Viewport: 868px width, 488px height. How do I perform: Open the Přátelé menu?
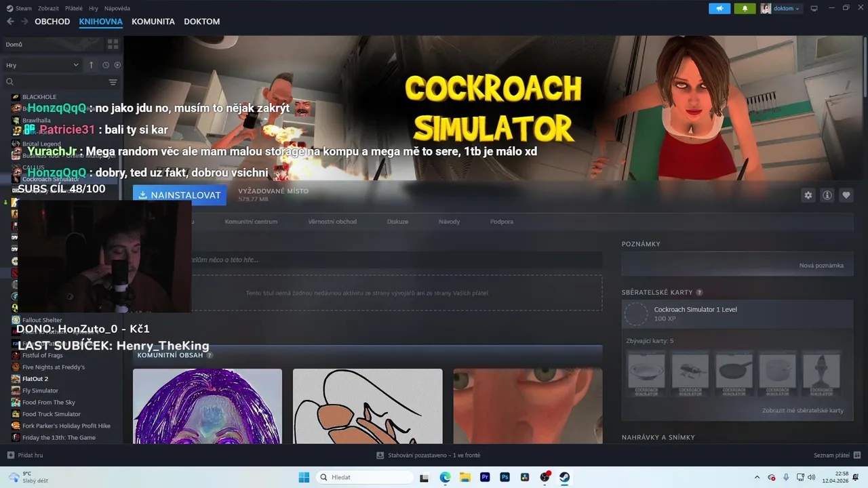click(x=74, y=8)
